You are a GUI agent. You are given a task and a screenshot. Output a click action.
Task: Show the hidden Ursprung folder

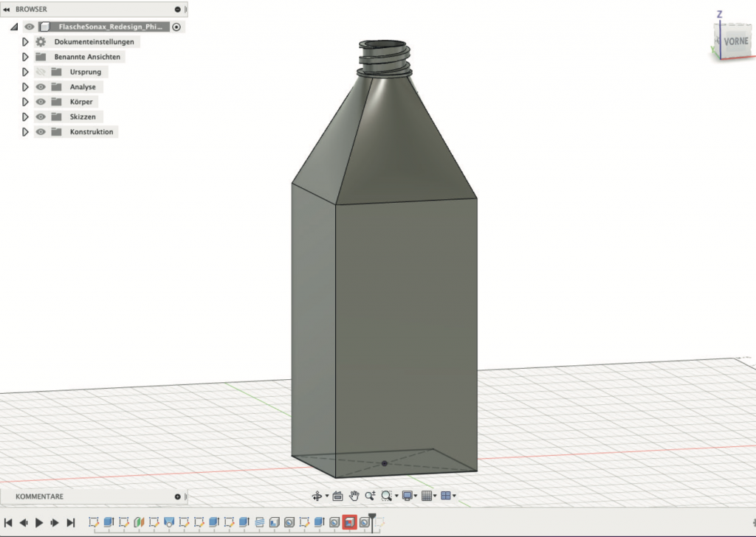pos(41,72)
